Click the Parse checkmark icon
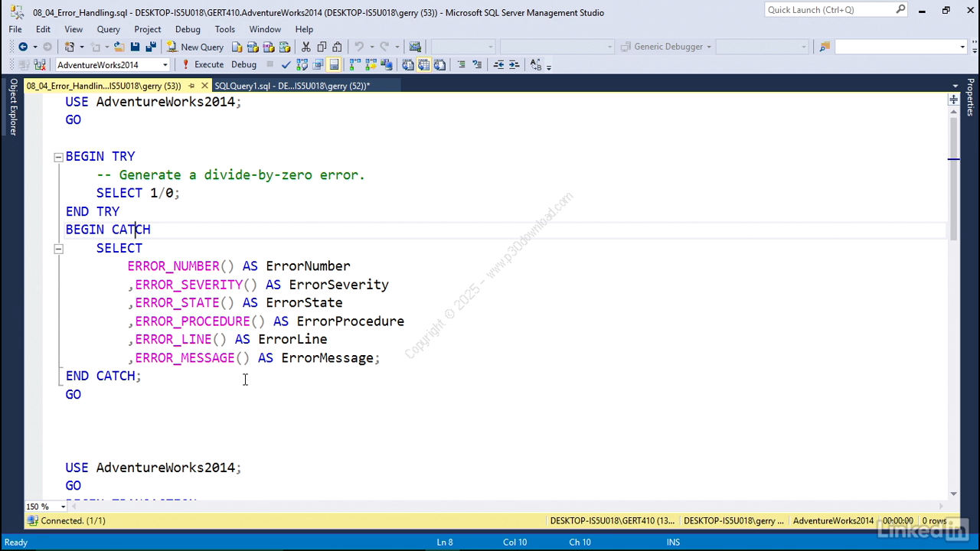 click(x=286, y=65)
